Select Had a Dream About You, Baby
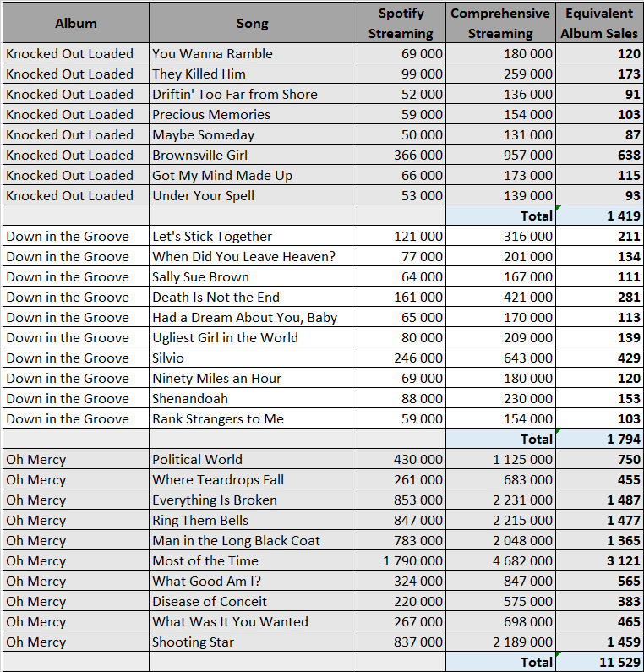Image resolution: width=644 pixels, height=672 pixels. point(253,317)
